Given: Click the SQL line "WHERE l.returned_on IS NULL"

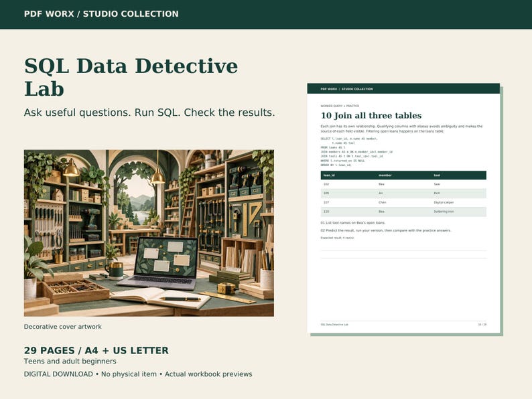Looking at the screenshot, I should [x=342, y=161].
